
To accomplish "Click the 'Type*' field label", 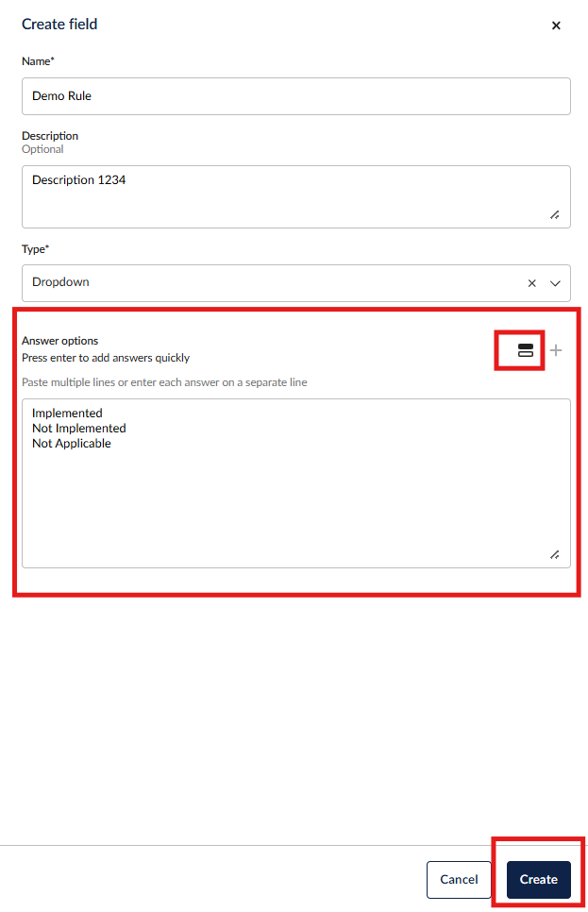I will coord(35,248).
